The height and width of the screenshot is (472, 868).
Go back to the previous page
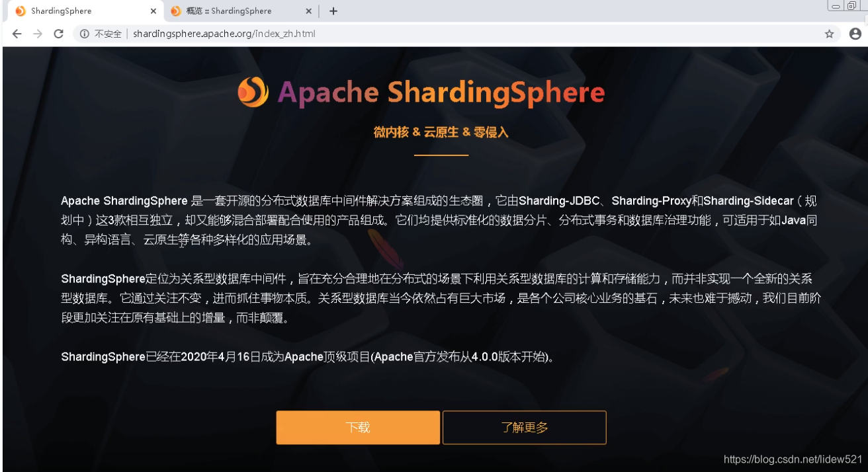[17, 34]
